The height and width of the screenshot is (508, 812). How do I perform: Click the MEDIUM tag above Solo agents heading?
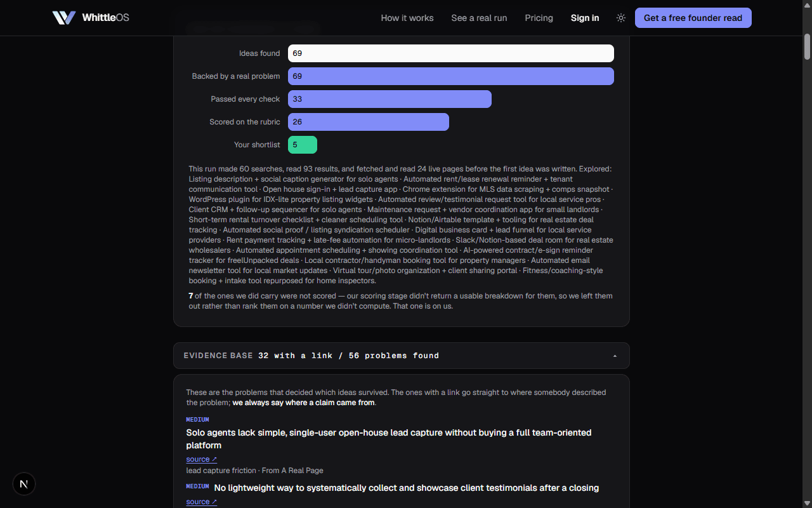(x=197, y=420)
